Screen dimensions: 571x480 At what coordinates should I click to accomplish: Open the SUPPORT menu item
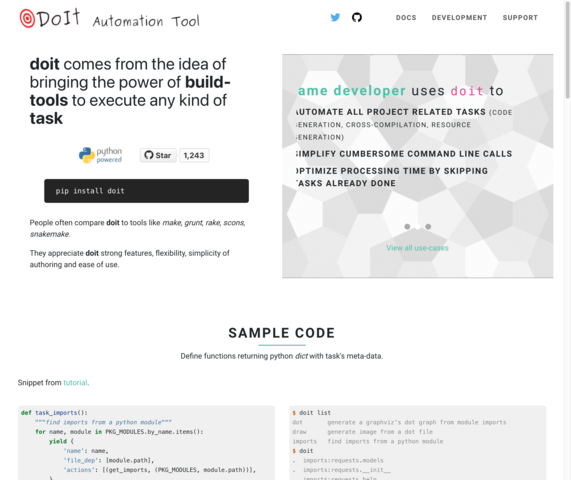[520, 17]
